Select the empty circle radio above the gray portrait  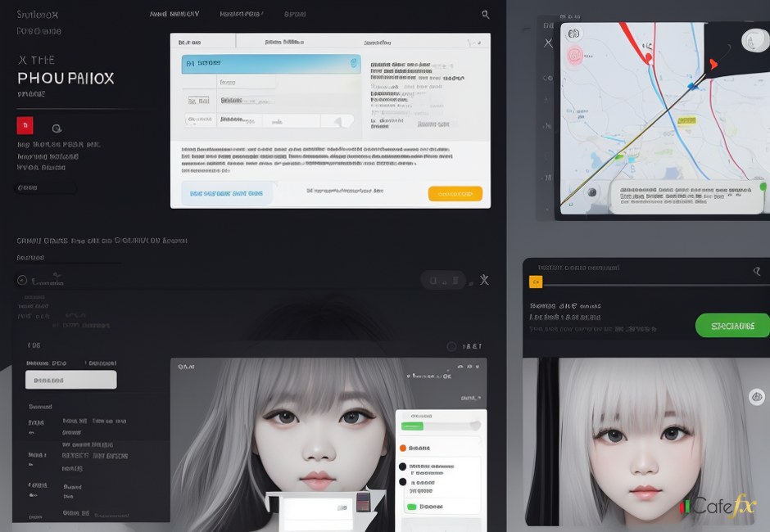pos(451,346)
